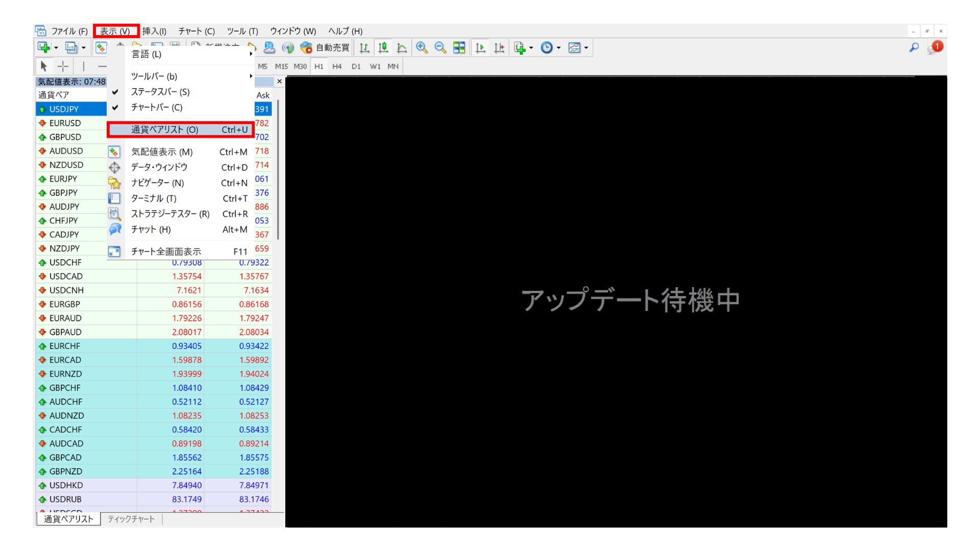
Task: Select the H4 timeframe button
Action: [337, 66]
